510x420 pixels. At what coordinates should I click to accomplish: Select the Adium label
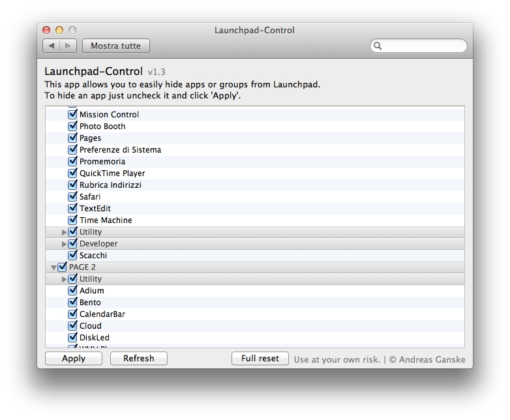92,290
